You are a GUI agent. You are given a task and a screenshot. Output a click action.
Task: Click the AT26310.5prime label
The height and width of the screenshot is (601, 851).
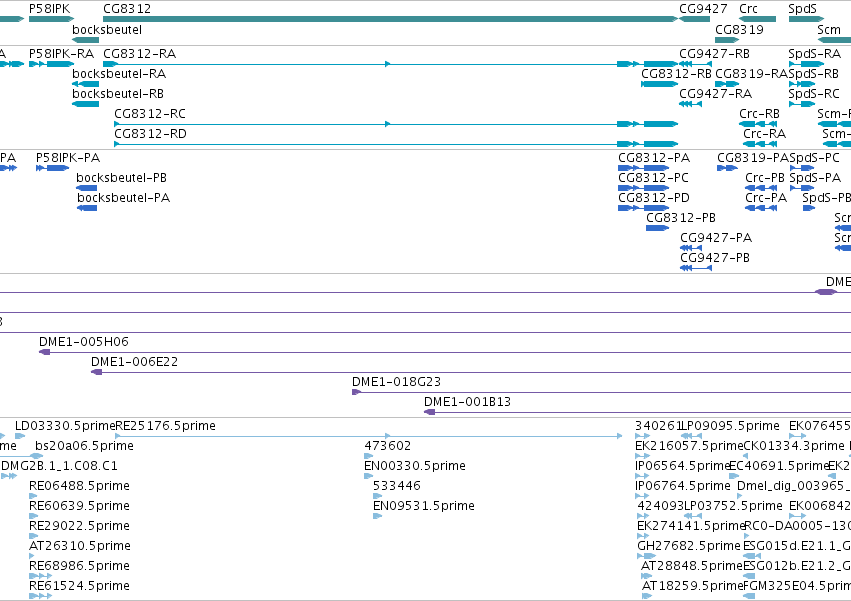click(80, 547)
